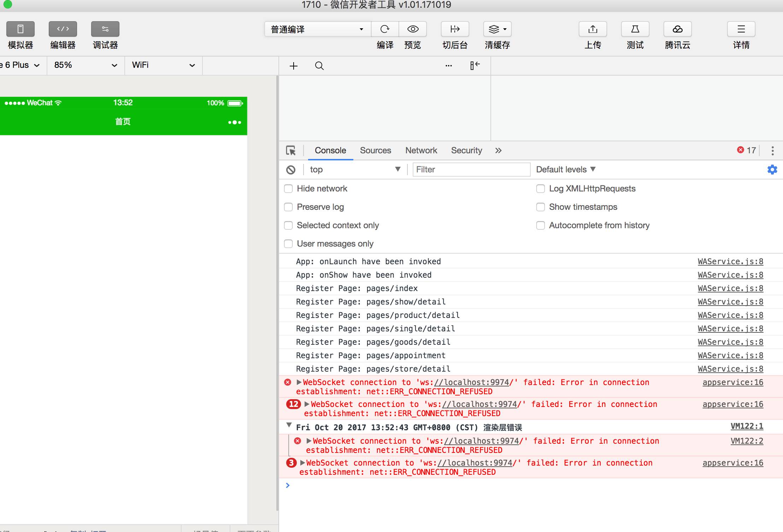Click the details (详情) button
This screenshot has width=783, height=532.
[741, 29]
